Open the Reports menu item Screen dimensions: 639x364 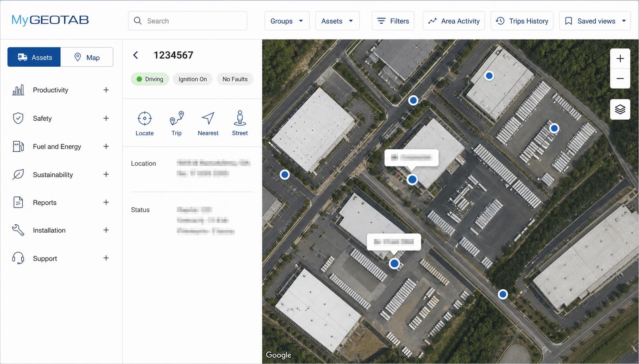61,202
